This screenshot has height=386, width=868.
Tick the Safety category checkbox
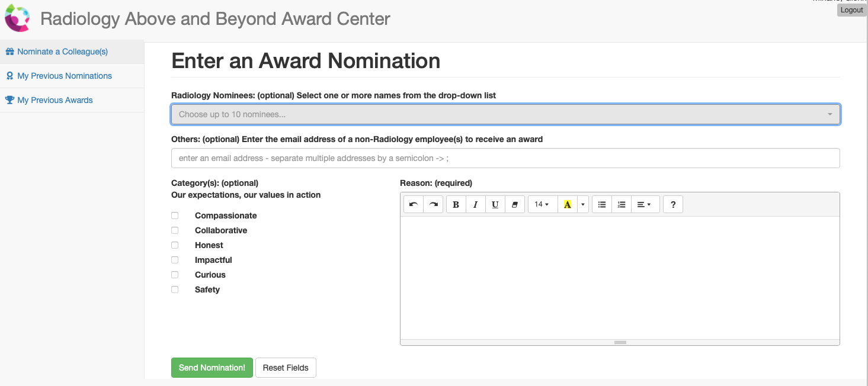pos(175,289)
